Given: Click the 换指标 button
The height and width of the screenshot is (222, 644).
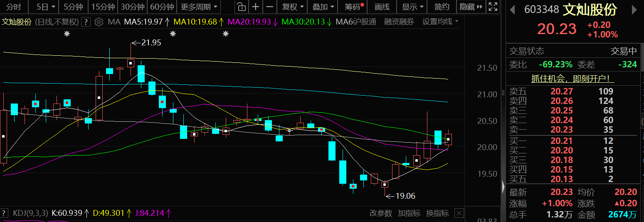Looking at the screenshot, I should click(437, 213).
